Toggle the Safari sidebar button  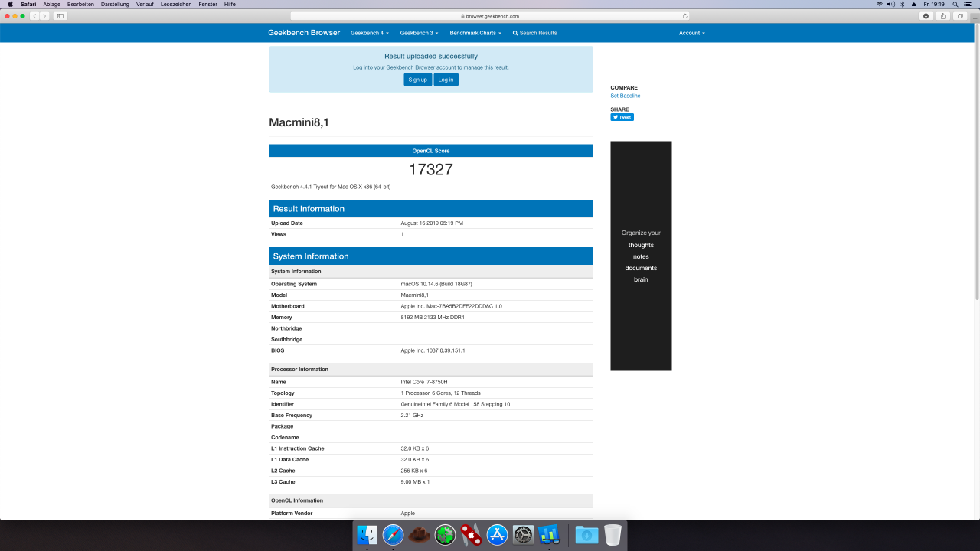point(60,15)
